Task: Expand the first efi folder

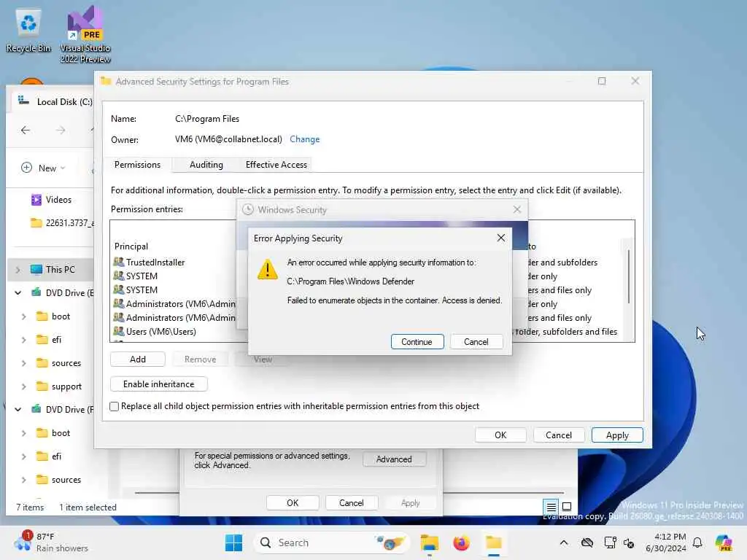Action: coord(24,340)
